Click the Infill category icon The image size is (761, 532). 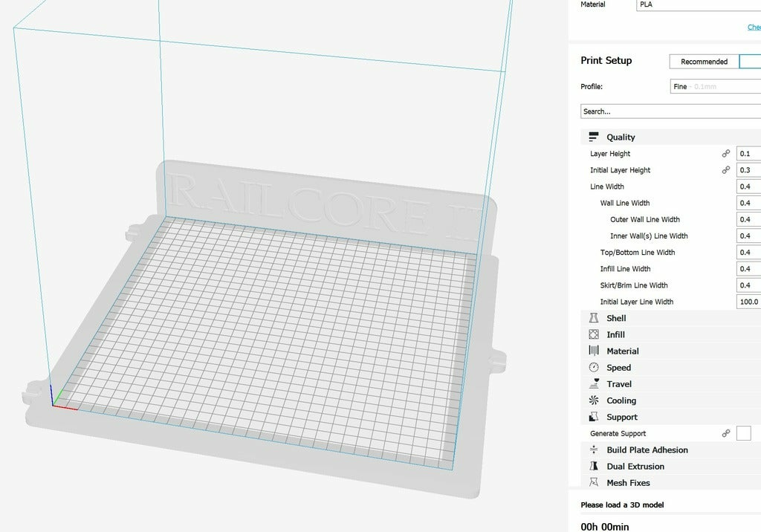pos(594,334)
